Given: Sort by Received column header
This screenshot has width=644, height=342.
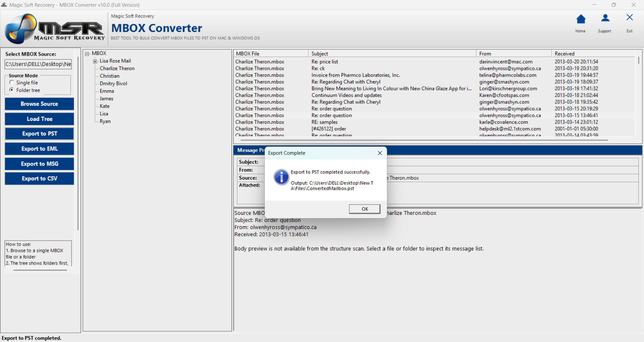Looking at the screenshot, I should (x=593, y=54).
